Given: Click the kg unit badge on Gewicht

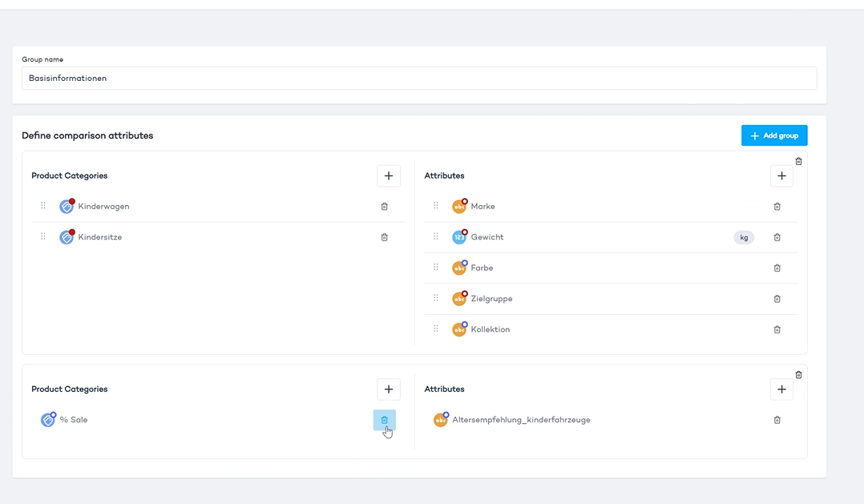Looking at the screenshot, I should point(744,237).
